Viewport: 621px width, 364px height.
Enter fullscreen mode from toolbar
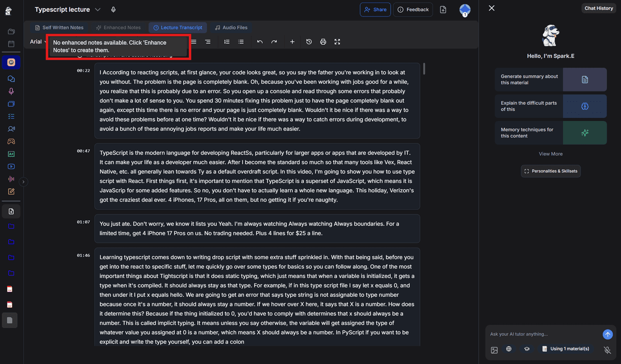click(337, 41)
